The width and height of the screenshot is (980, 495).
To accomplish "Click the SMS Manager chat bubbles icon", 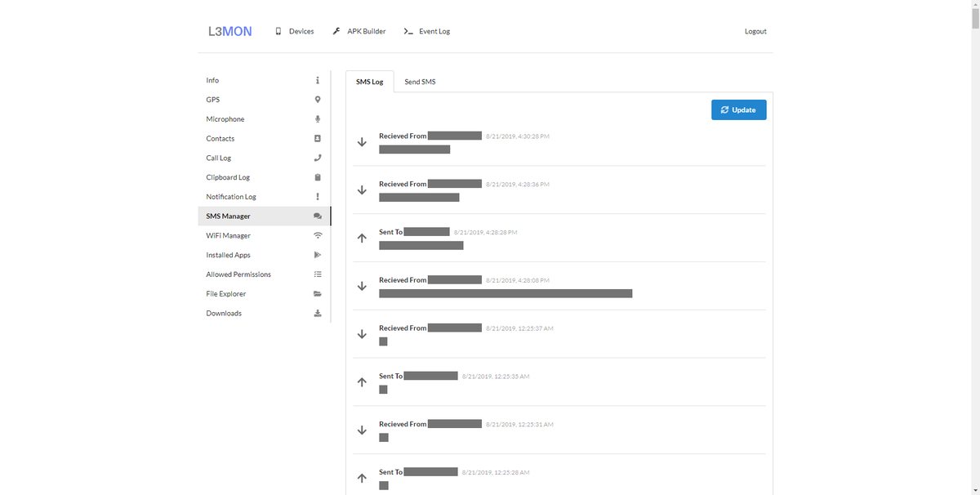I will coord(318,216).
